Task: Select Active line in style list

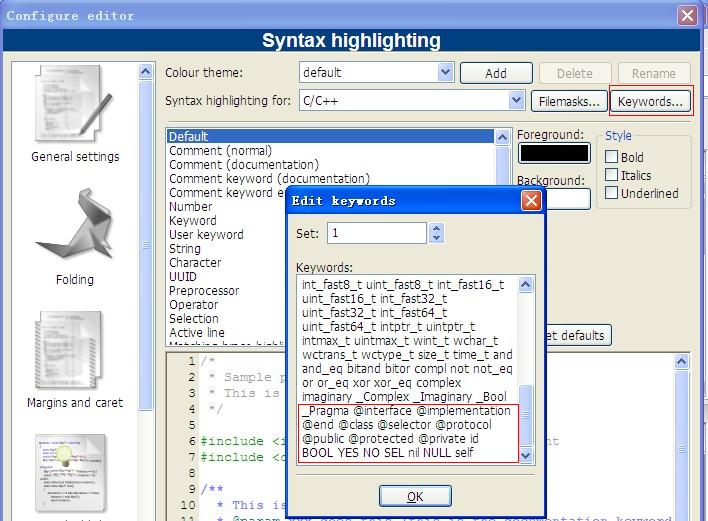Action: [x=197, y=332]
